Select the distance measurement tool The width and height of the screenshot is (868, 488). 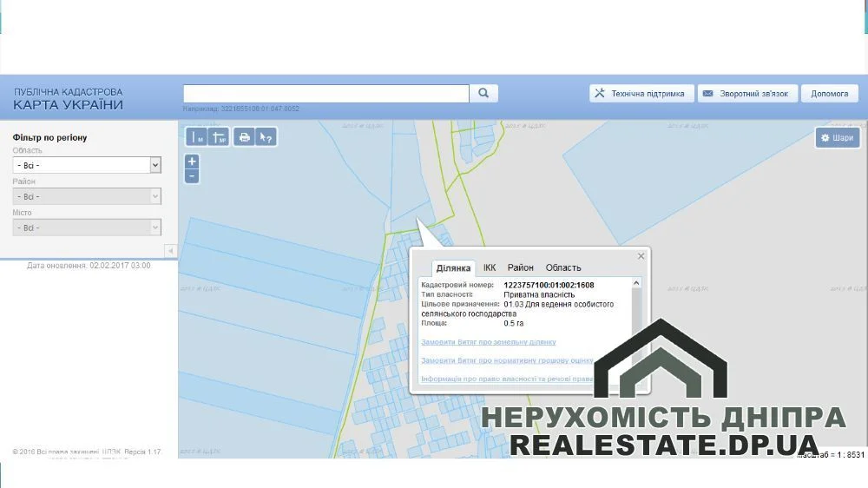(195, 137)
